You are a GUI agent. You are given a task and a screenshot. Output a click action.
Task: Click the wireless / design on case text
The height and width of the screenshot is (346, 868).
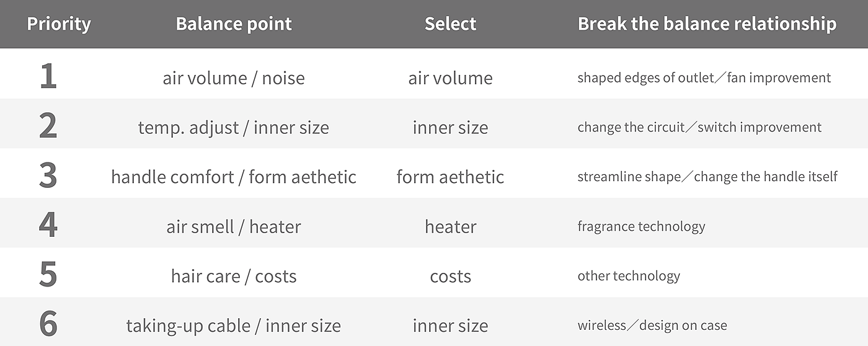point(652,326)
